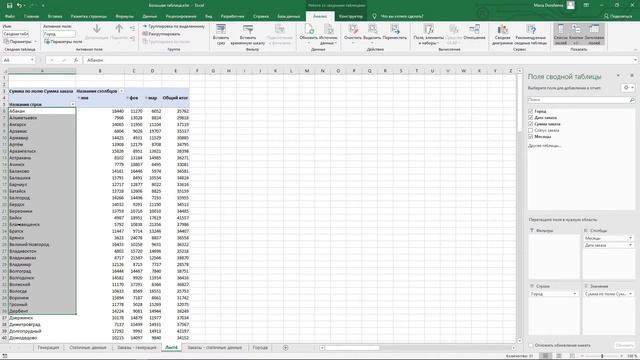Expand the formula bar
Screen dimensions: 640x360
point(636,60)
